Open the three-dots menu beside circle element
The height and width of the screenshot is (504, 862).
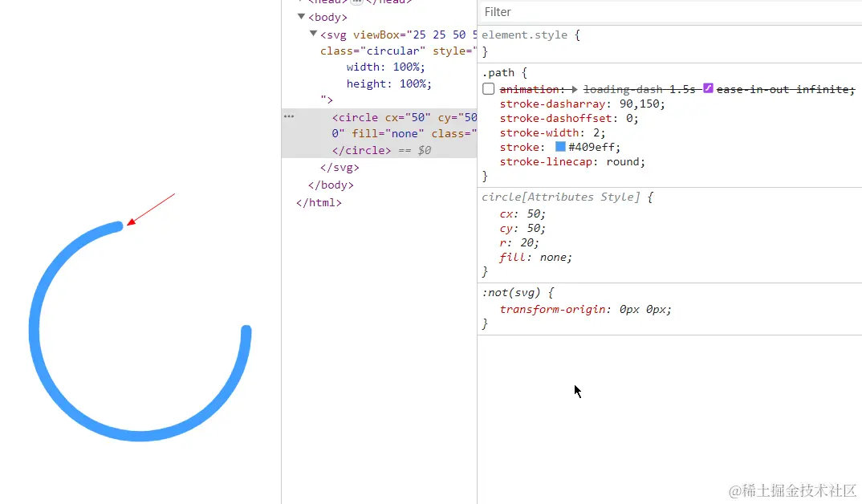(289, 116)
